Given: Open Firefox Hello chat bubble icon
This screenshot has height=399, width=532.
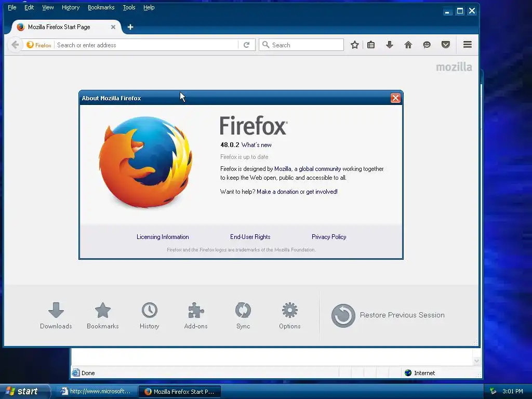Looking at the screenshot, I should click(427, 45).
